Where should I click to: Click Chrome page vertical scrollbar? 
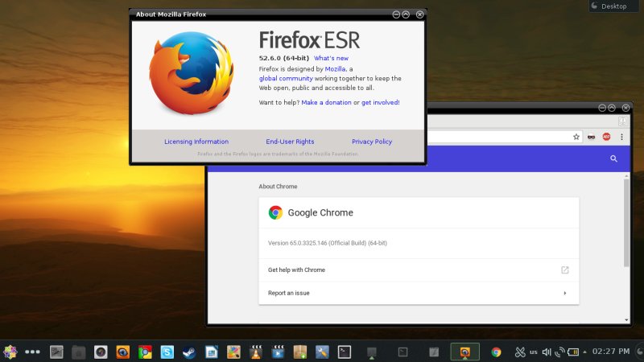point(626,223)
